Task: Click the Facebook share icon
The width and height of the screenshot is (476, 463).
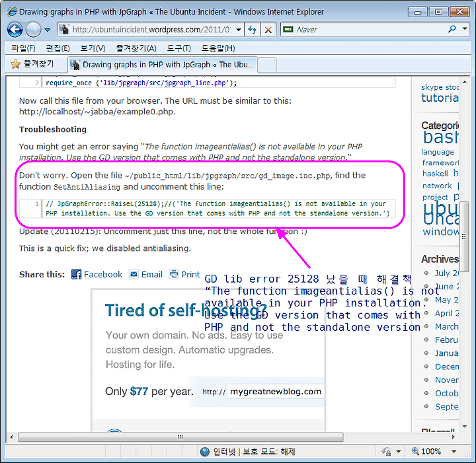Action: [76, 274]
